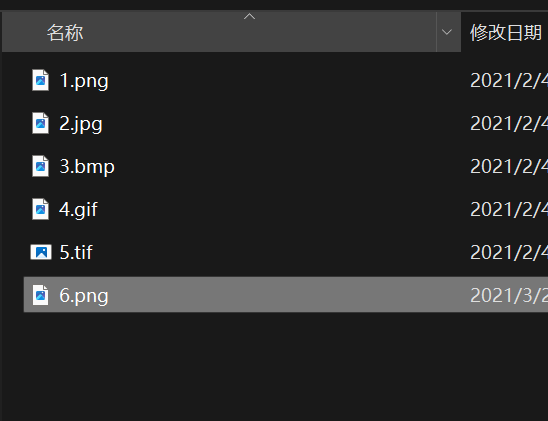
Task: Click the modified date of 3.bmp
Action: pos(509,167)
